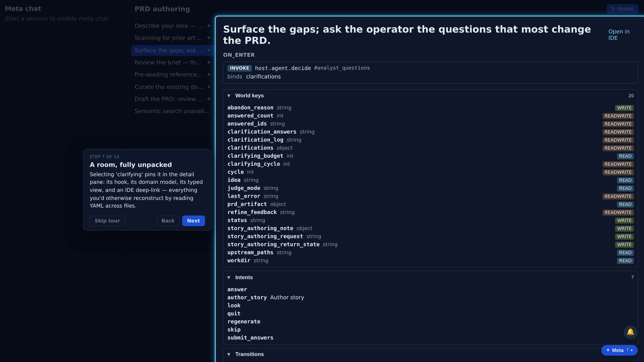
Task: Collapse the Intents section
Action: coord(229,278)
